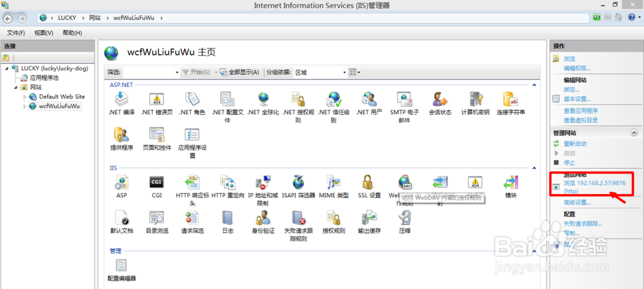Image resolution: width=644 pixels, height=289 pixels.
Task: Open the 默认文档 feature icon
Action: tap(122, 218)
